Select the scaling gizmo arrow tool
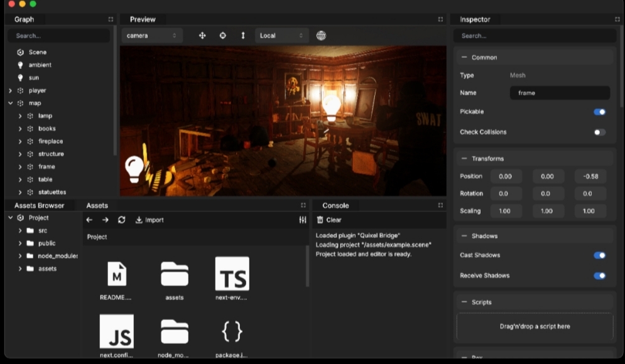 tap(243, 36)
